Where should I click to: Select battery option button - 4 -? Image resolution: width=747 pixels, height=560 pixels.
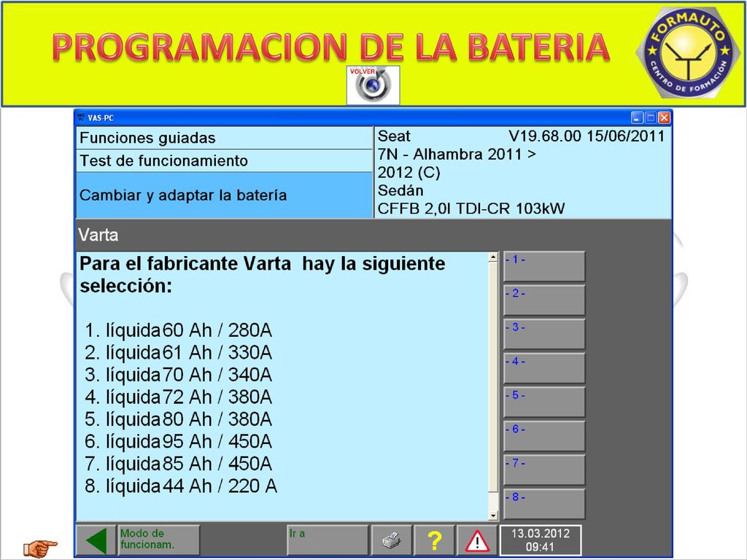[544, 368]
